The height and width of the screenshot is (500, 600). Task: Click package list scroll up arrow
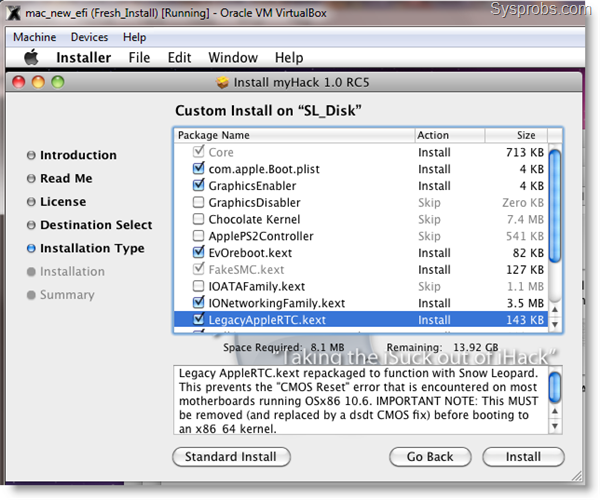click(555, 309)
